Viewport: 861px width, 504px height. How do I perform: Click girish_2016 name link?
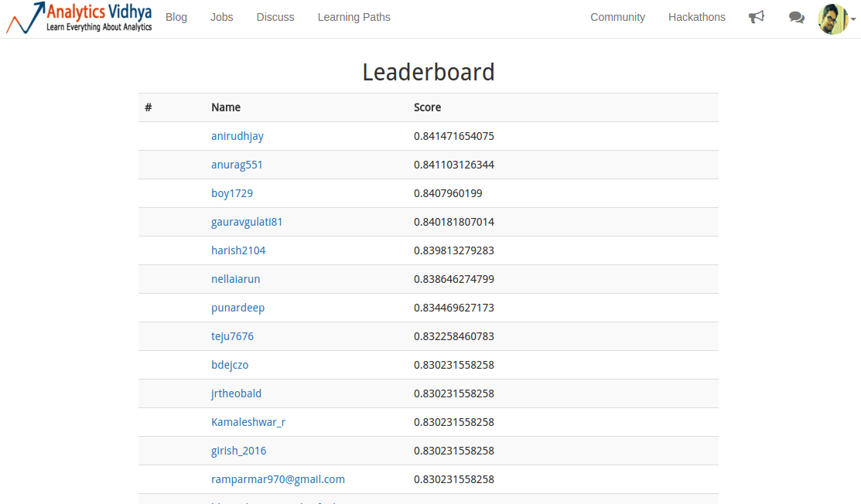pos(239,450)
